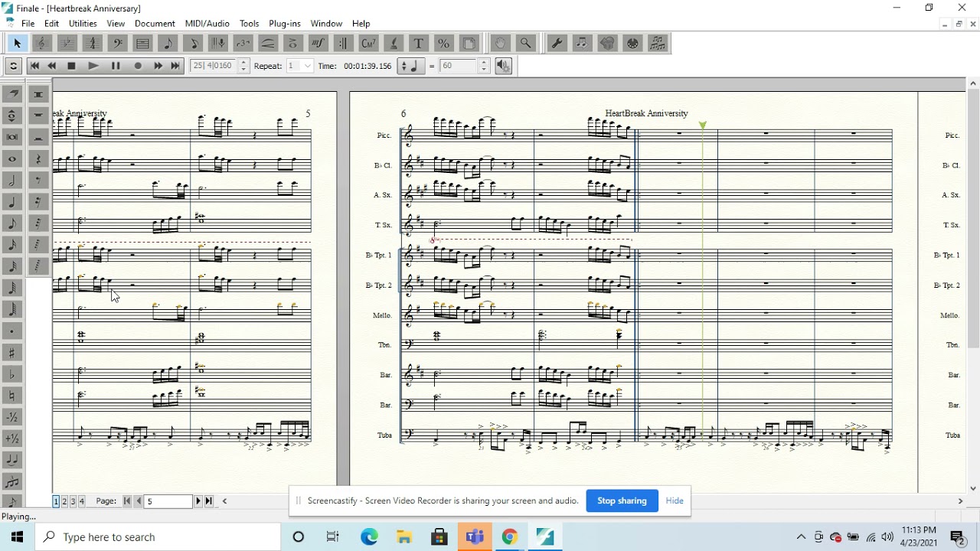
Task: Toggle whole note duration in palette
Action: coord(12,158)
